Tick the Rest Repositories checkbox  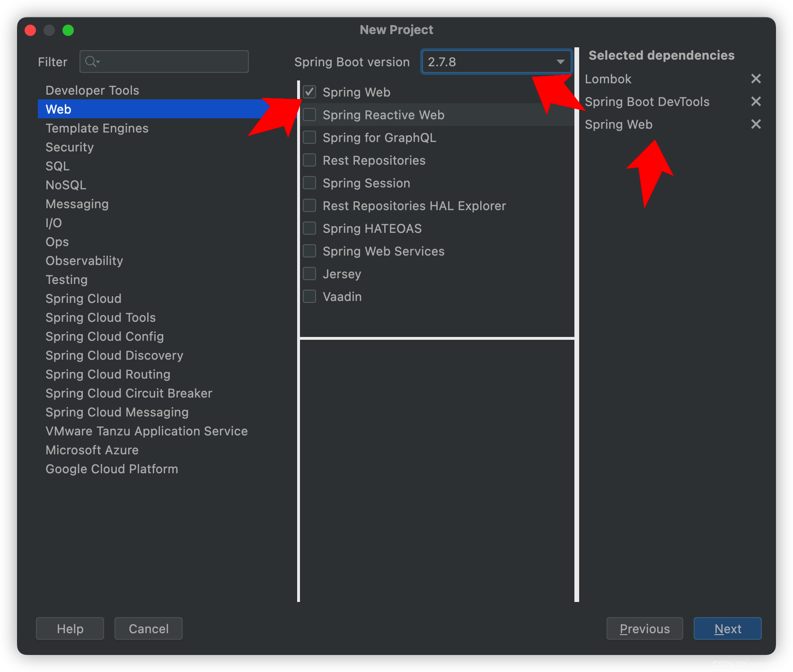[309, 160]
